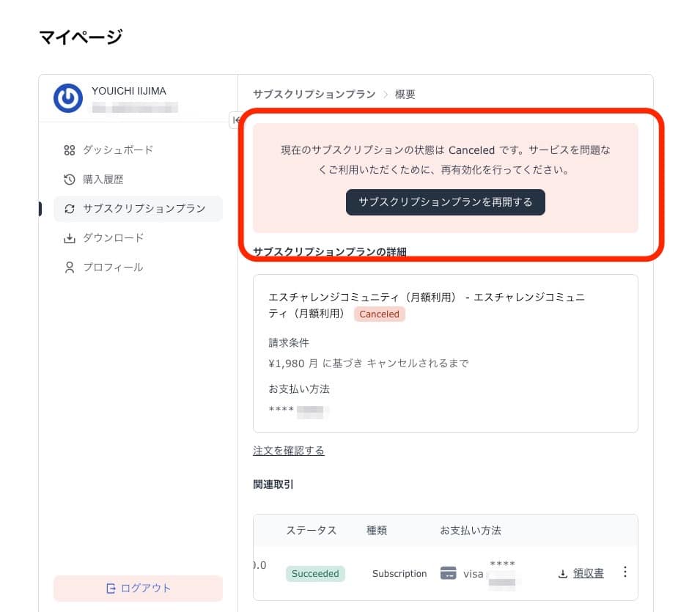
Task: Click the credit card icon beside visa
Action: point(448,573)
